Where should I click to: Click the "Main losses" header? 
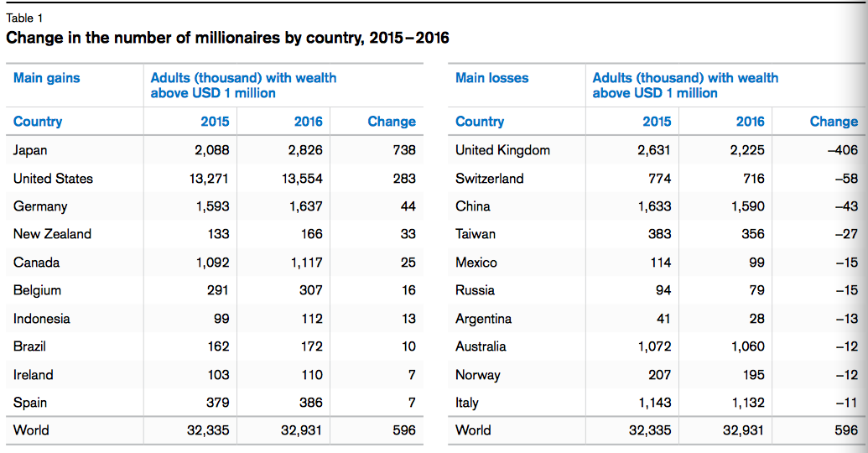point(491,78)
